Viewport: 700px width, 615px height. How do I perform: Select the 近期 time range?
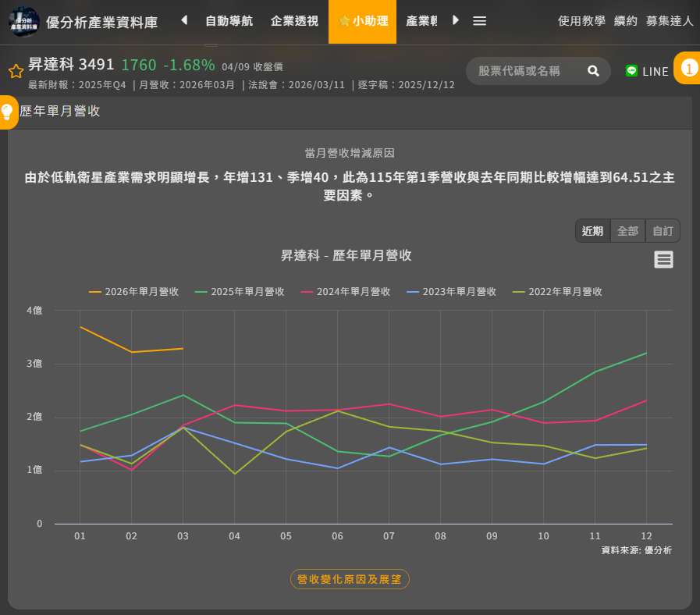(x=592, y=231)
